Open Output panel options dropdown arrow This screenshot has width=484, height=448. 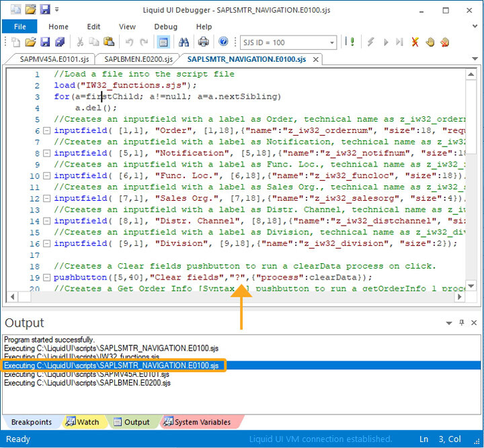(x=449, y=323)
